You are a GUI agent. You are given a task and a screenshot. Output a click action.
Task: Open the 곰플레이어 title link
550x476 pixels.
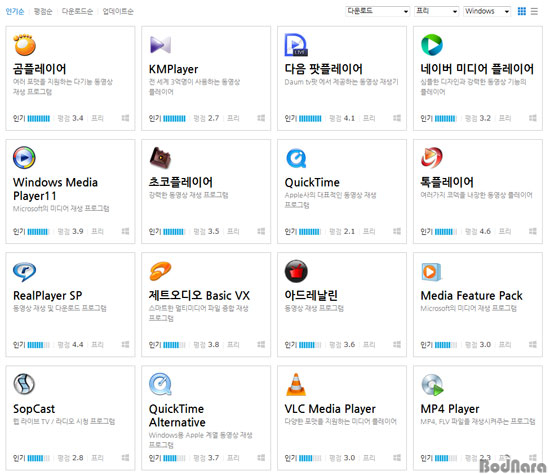click(40, 69)
